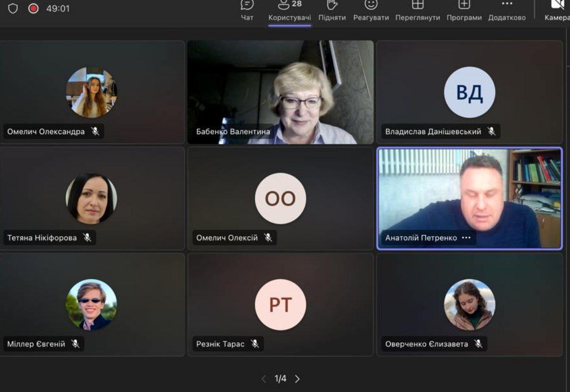Open the Додатково more options menu
570x392 pixels.
tap(507, 11)
